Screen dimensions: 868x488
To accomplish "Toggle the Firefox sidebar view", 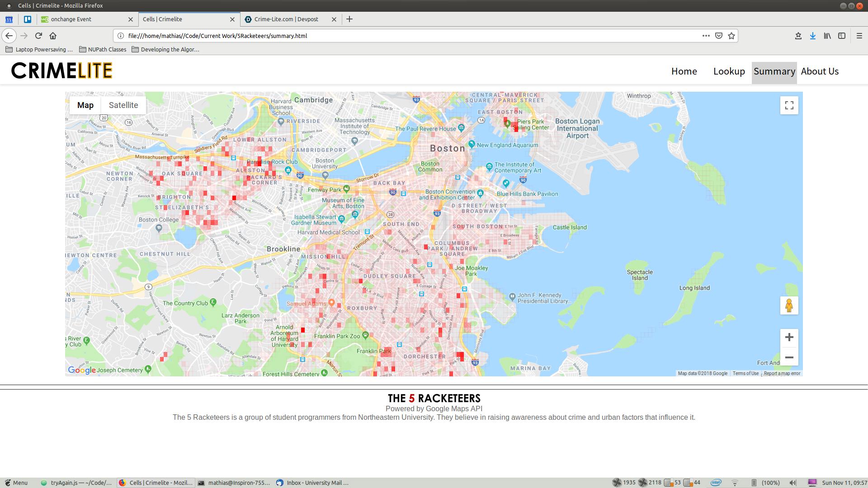I will pos(841,36).
